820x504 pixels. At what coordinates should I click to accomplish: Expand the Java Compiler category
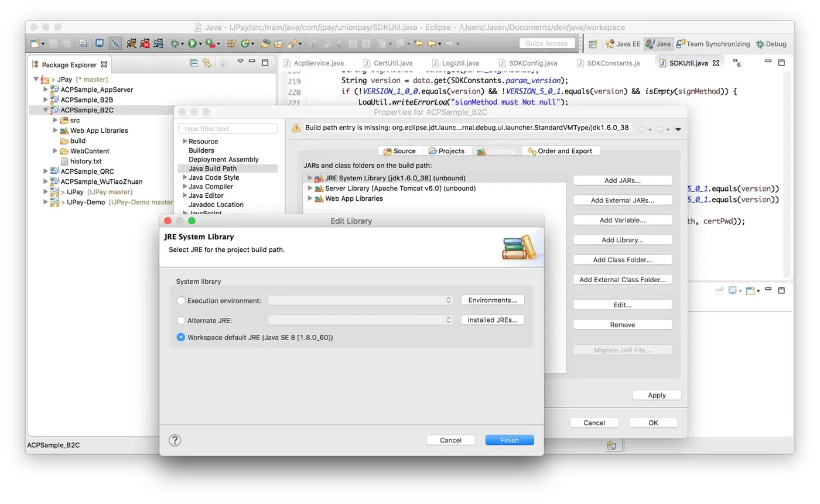pos(185,186)
